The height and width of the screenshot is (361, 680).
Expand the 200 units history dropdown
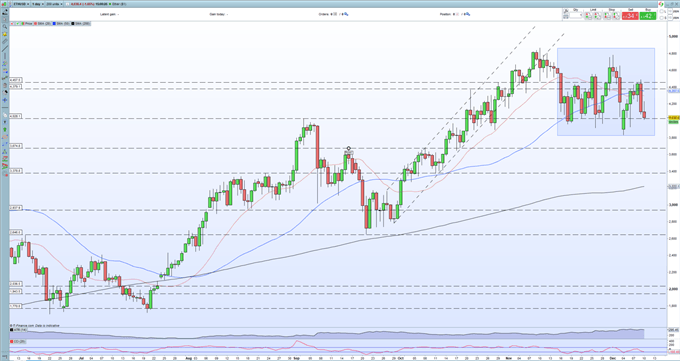pos(54,4)
